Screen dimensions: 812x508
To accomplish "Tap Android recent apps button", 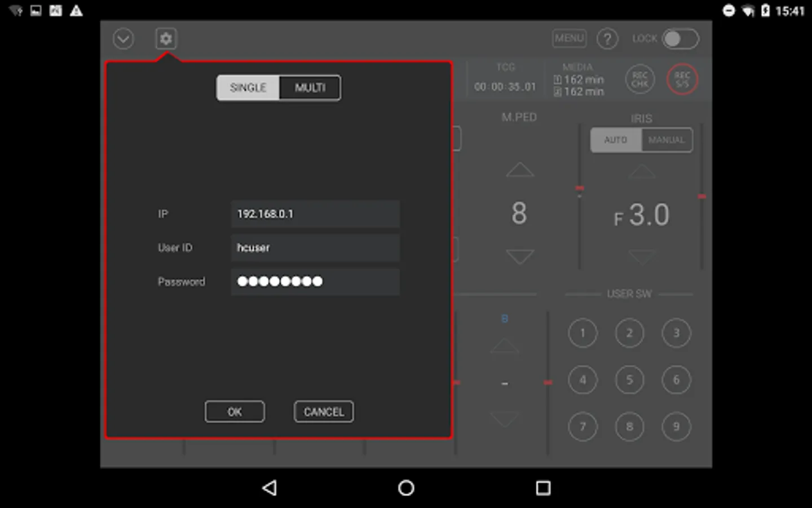I will [x=543, y=488].
